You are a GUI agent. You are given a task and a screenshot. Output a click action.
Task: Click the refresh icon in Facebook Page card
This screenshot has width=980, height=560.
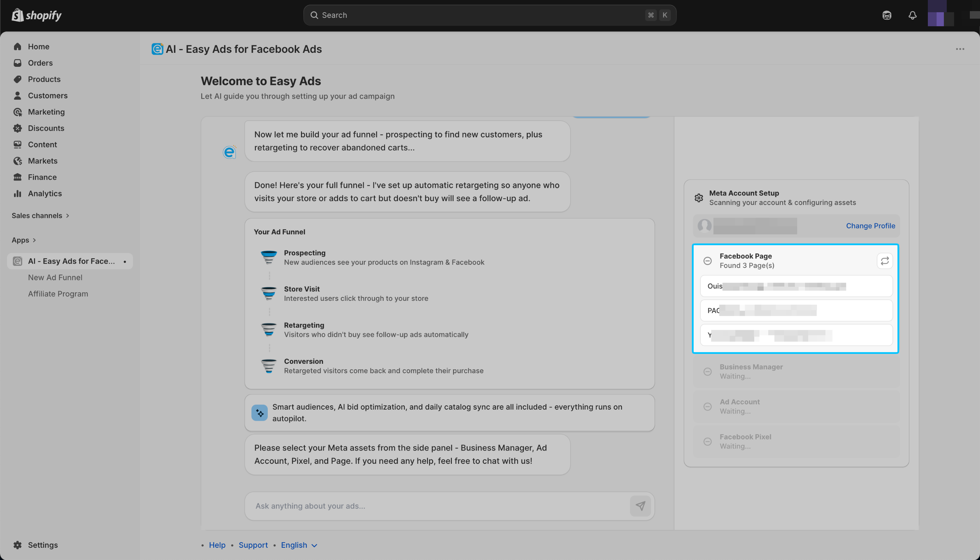pyautogui.click(x=884, y=261)
